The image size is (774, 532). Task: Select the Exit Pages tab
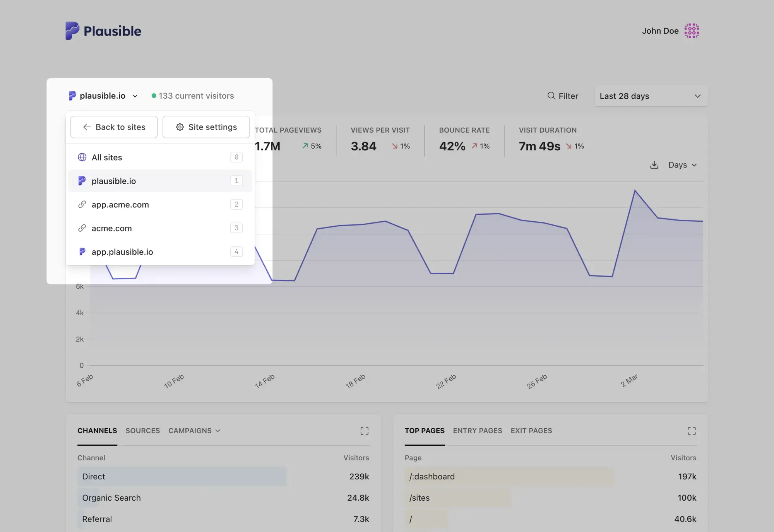click(x=531, y=431)
